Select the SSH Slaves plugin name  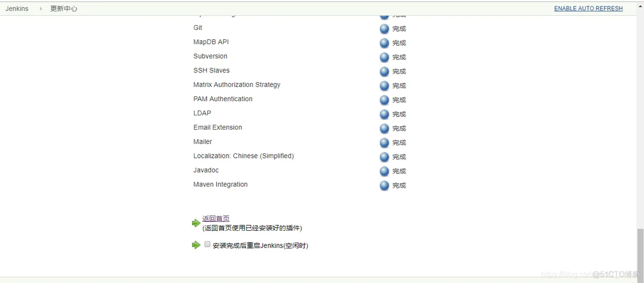(x=212, y=70)
